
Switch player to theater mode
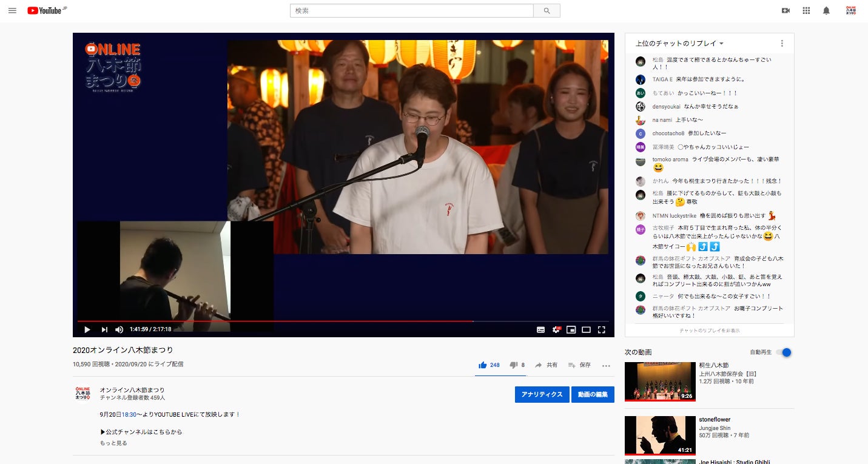pos(586,329)
